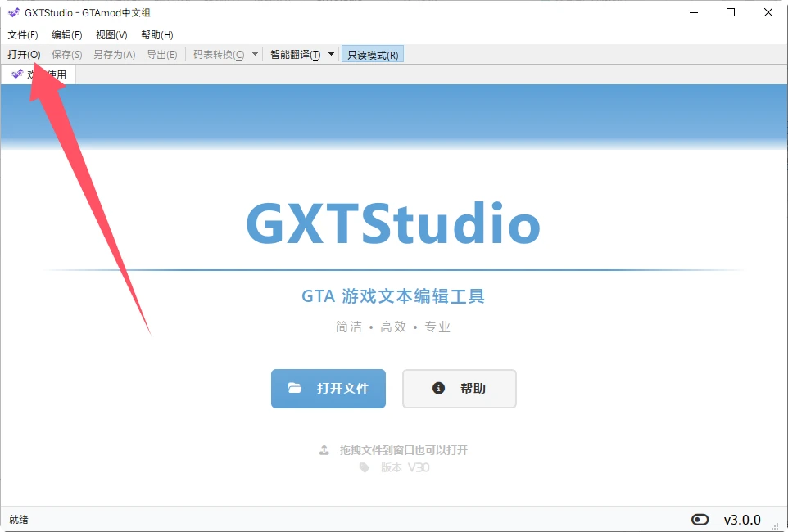Click the 导出(E) toolbar button
Screen dimensions: 788x532
click(162, 54)
